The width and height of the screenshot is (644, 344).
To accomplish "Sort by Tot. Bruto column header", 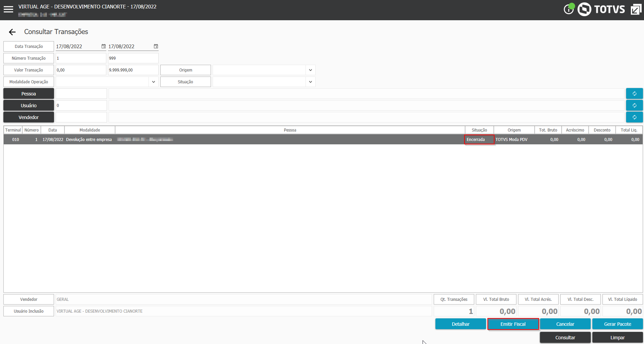I will coord(548,130).
